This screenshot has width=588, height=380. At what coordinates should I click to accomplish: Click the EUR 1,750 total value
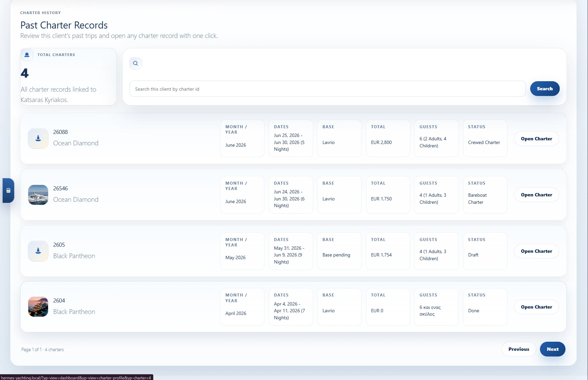tap(381, 199)
